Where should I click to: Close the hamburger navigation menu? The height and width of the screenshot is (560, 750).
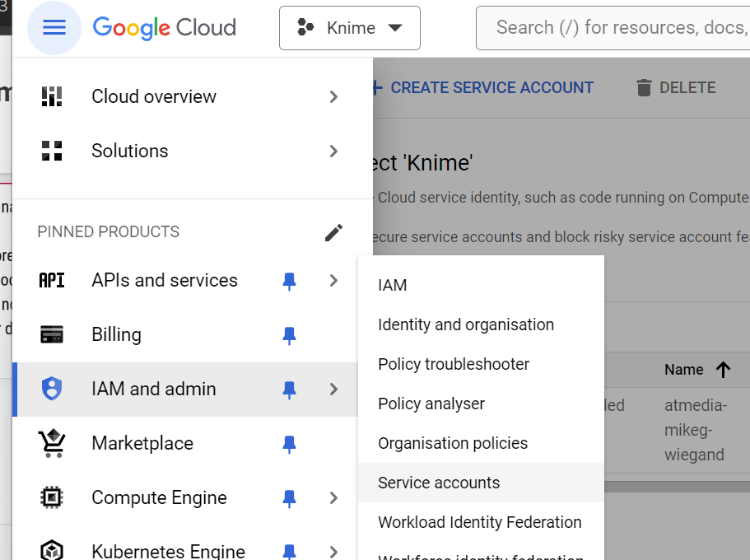(x=54, y=28)
